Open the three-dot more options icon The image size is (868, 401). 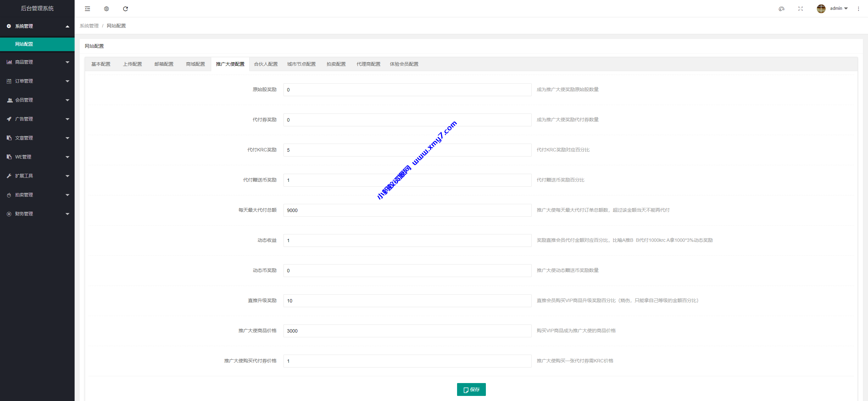859,9
